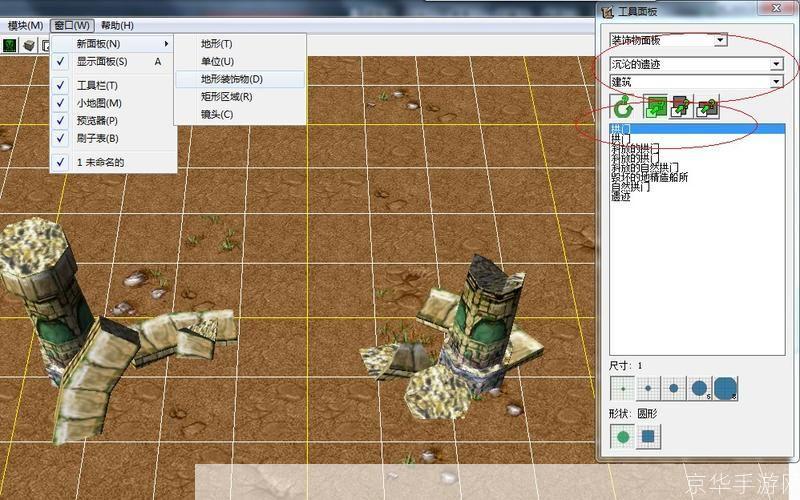800x500 pixels.
Task: Select the brush size icon labeled 5
Action: tap(699, 389)
